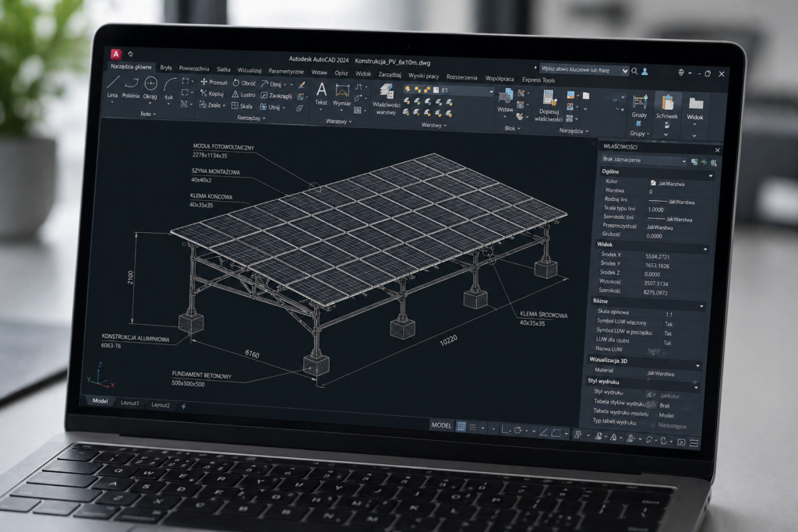Toggle snap mode dots in status bar
The height and width of the screenshot is (532, 798).
tap(473, 427)
